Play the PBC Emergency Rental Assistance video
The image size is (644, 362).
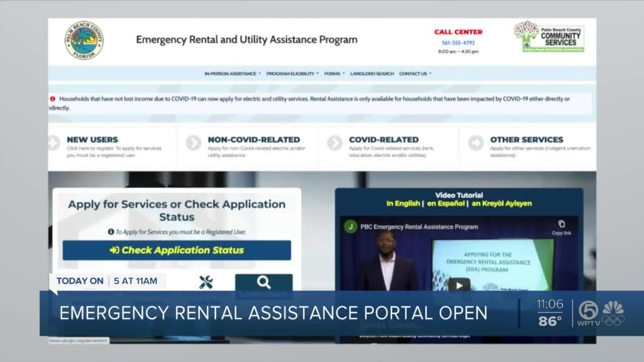(459, 285)
